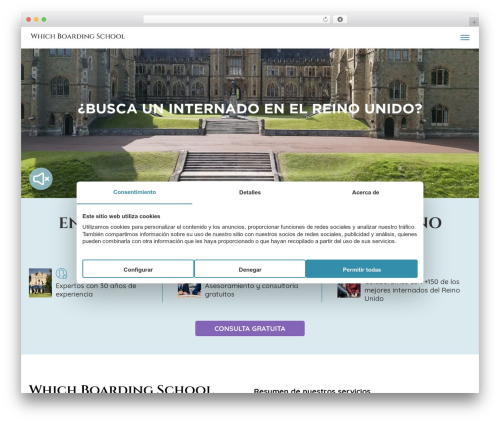Click the Configurar button
The image size is (500, 423).
(138, 269)
